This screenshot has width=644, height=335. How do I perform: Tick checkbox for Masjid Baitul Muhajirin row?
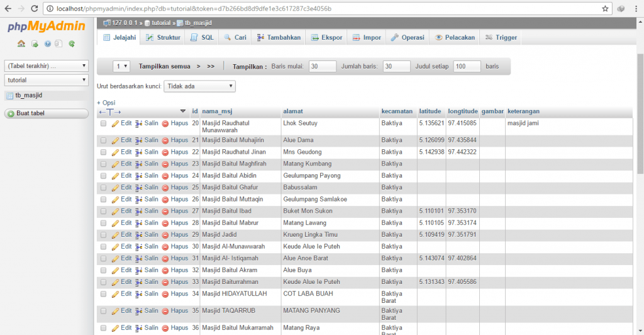[x=104, y=140]
